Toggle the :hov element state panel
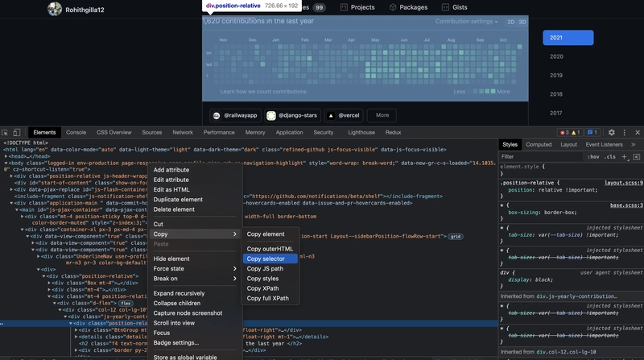Image resolution: width=644 pixels, height=360 pixels. (x=593, y=156)
